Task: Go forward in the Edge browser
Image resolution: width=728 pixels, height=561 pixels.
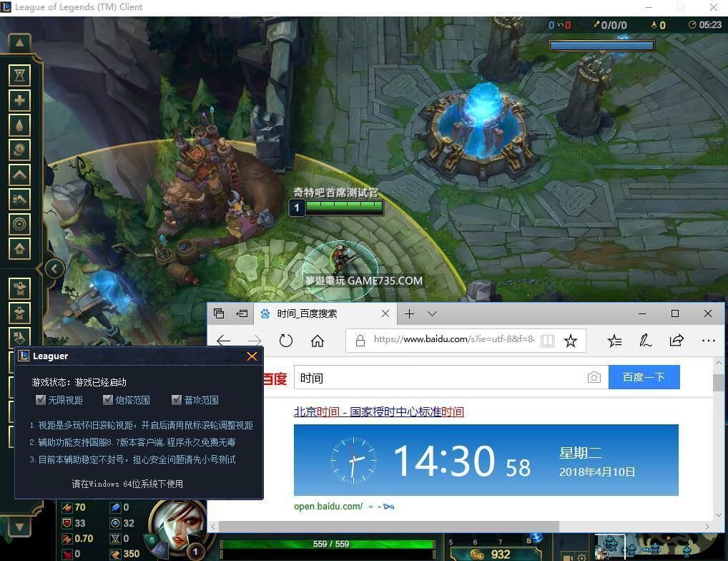Action: tap(255, 341)
